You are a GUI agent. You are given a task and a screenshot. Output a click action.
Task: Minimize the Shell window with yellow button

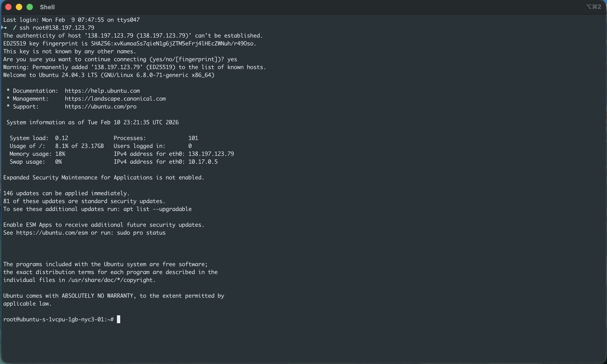point(19,7)
